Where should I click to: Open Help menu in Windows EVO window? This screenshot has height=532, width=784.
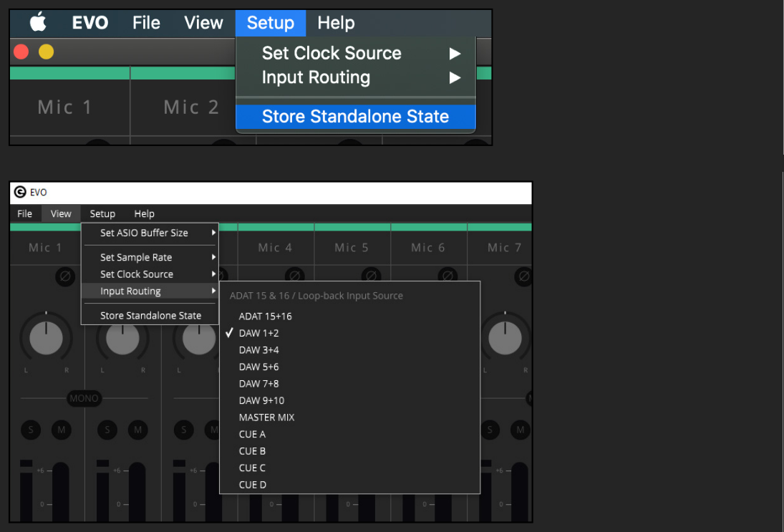tap(144, 213)
